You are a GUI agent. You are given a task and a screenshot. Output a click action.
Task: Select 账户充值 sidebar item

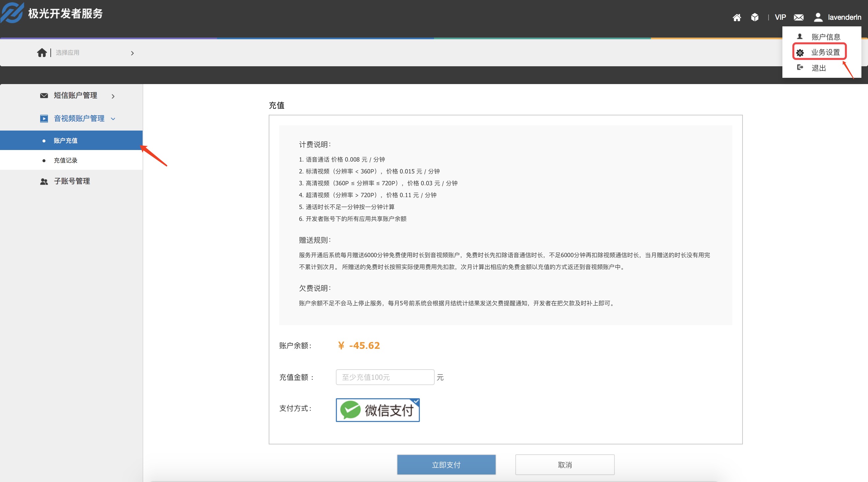pos(66,140)
